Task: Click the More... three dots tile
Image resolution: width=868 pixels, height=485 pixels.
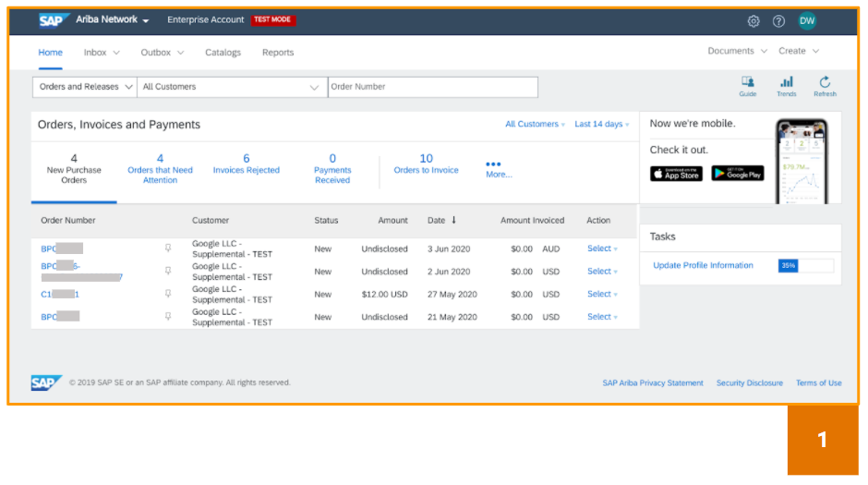Action: coord(499,169)
